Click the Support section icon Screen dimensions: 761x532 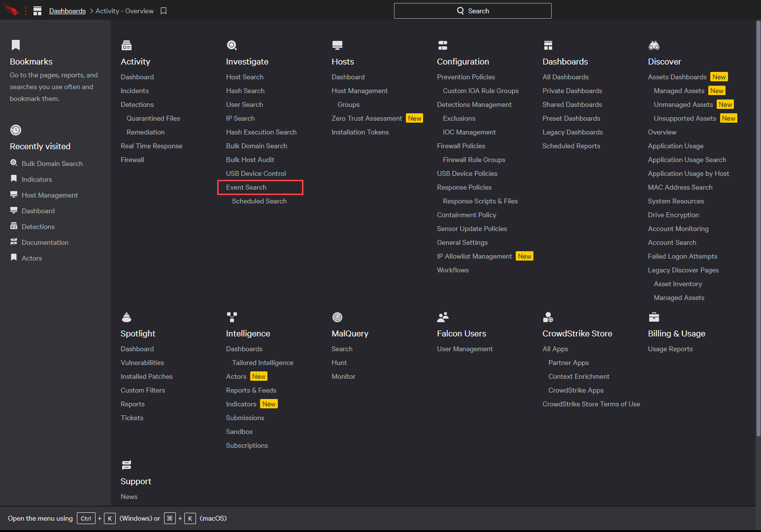[x=127, y=465]
